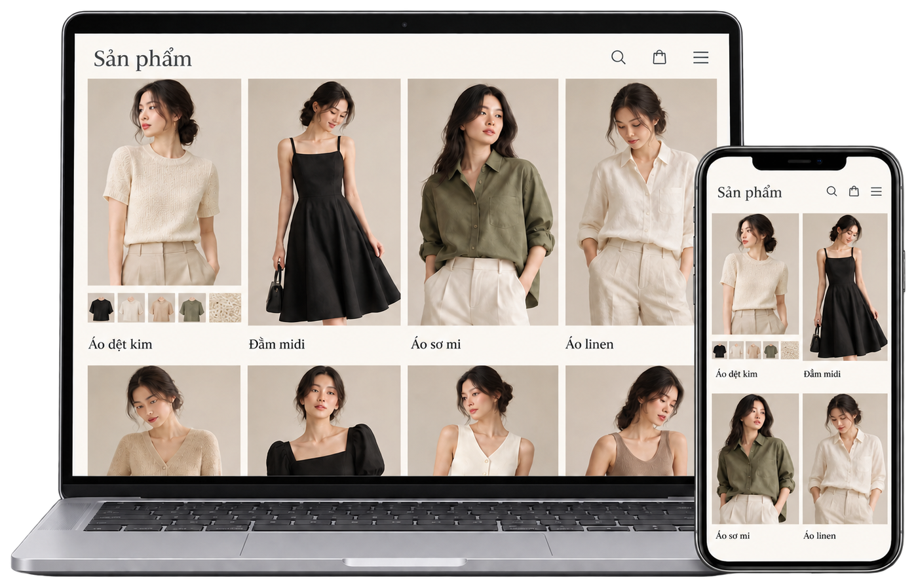Select the cream tee thumbnail on the laptop
The image size is (916, 588).
(131, 308)
